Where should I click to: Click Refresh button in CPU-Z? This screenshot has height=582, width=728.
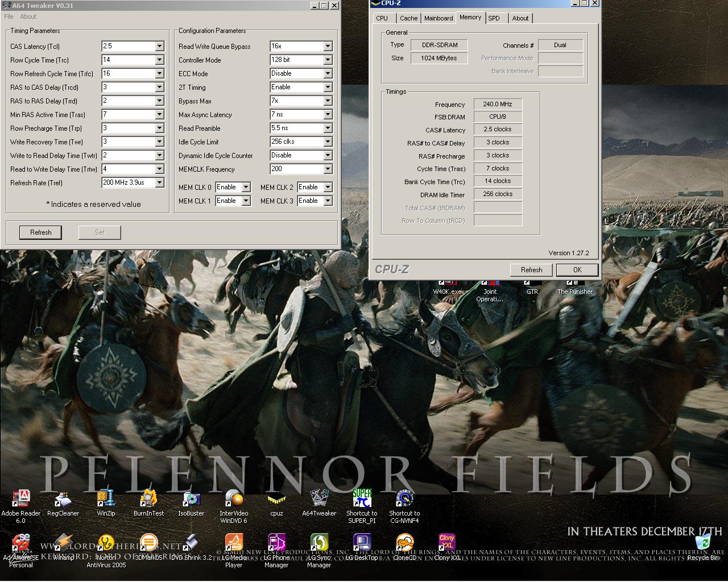tap(531, 269)
